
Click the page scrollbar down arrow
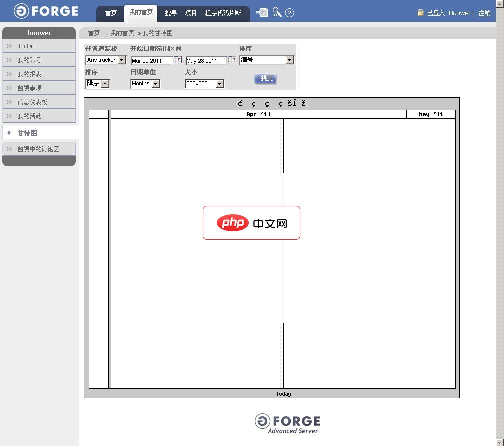(x=500, y=442)
